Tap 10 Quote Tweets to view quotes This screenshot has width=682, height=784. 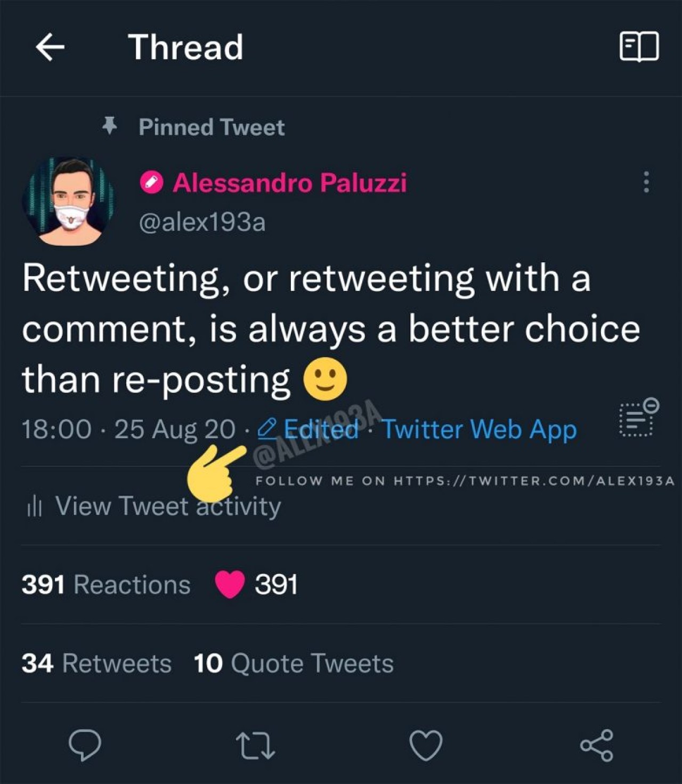tap(293, 664)
